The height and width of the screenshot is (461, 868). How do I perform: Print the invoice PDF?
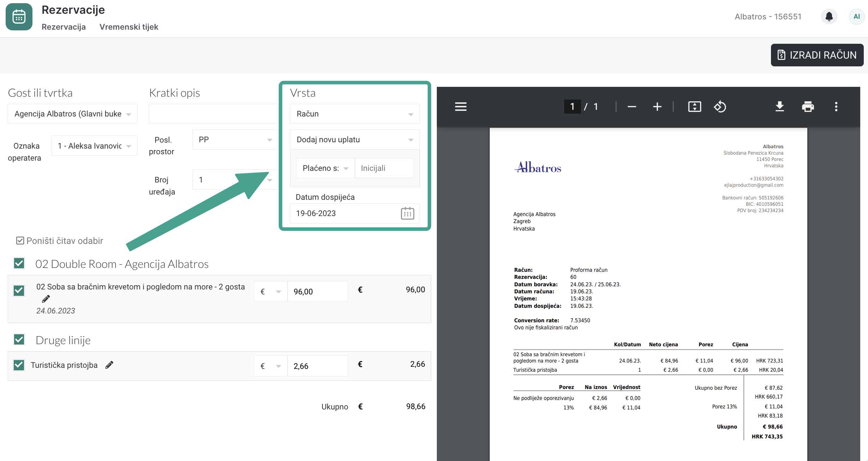[808, 107]
